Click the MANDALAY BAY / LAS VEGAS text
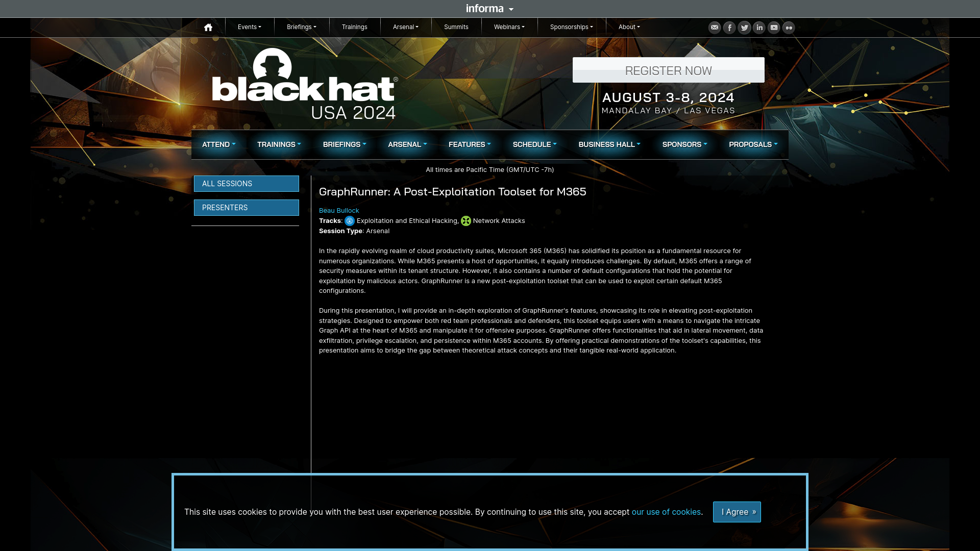This screenshot has width=980, height=551. pyautogui.click(x=669, y=110)
